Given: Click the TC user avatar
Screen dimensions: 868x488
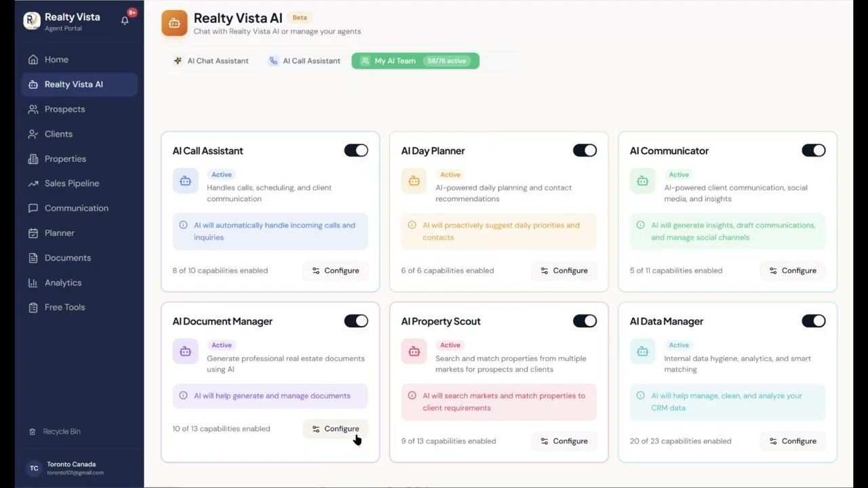Looking at the screenshot, I should coord(34,468).
